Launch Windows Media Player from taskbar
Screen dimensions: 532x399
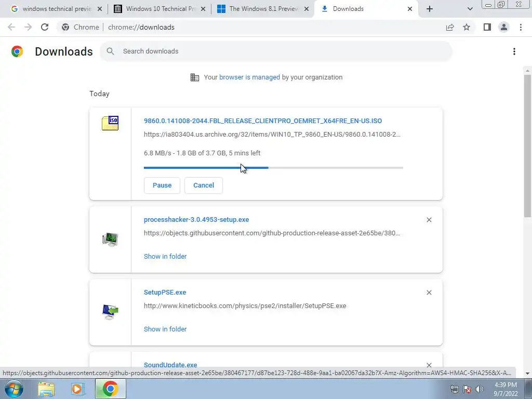point(78,389)
